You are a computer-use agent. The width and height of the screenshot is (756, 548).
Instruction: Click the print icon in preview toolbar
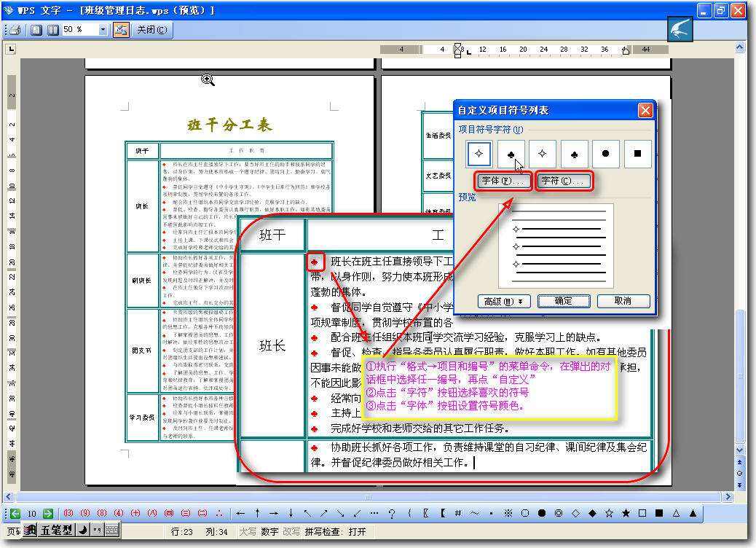click(15, 30)
